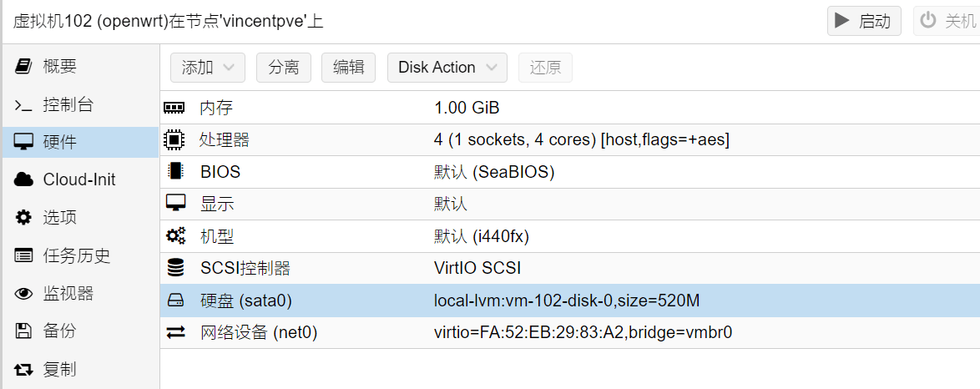Click the machine type gears icon
This screenshot has height=389, width=980.
pyautogui.click(x=174, y=236)
